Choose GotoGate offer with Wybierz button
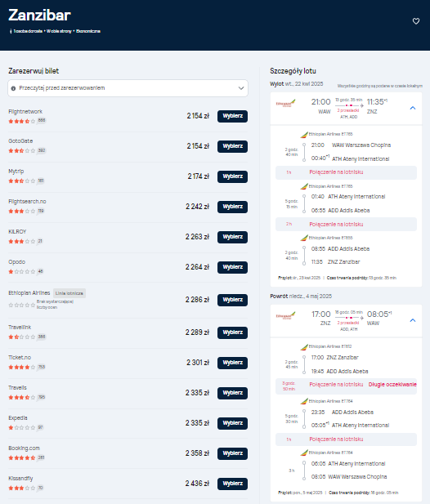 (x=232, y=146)
